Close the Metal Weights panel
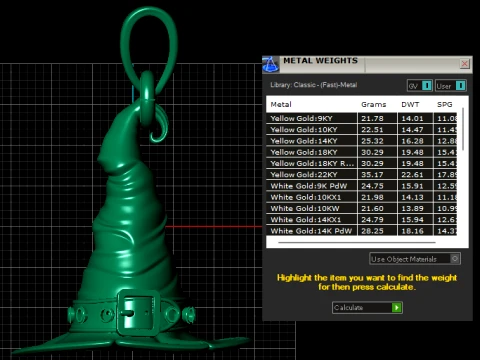 click(464, 63)
